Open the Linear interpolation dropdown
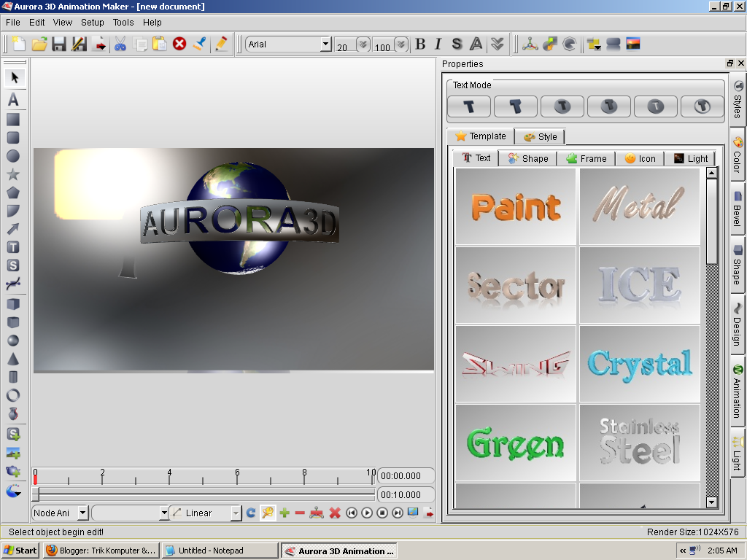The width and height of the screenshot is (747, 560). pos(236,513)
